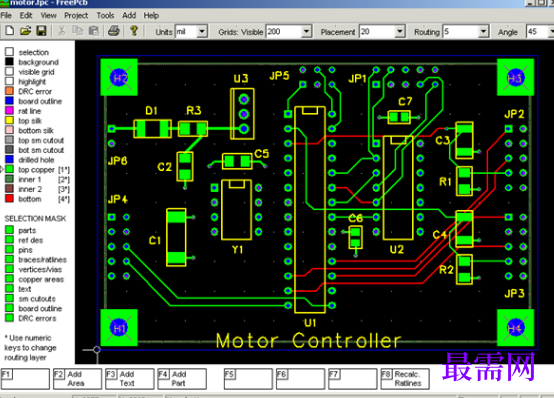Screen dimensions: 554x398
Task: Toggle sm cutouts selection mask
Action: point(9,299)
